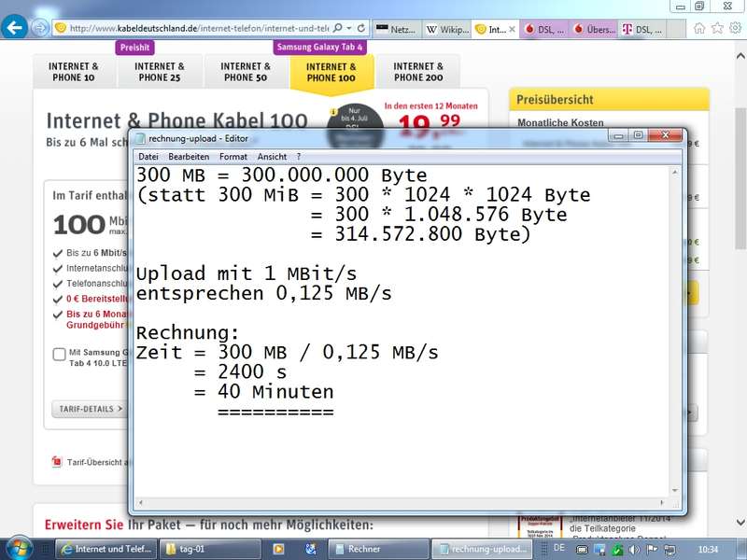Click the keyboard tray icon next to DE
The width and height of the screenshot is (747, 560).
point(582,550)
